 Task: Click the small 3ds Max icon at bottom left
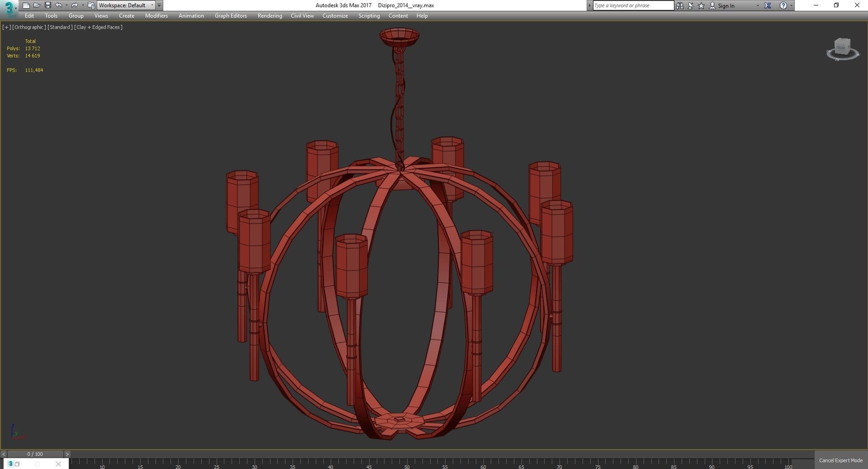pos(11,464)
